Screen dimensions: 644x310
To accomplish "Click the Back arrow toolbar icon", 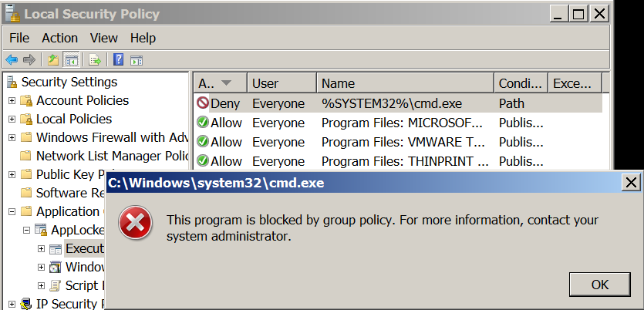I will pos(12,60).
